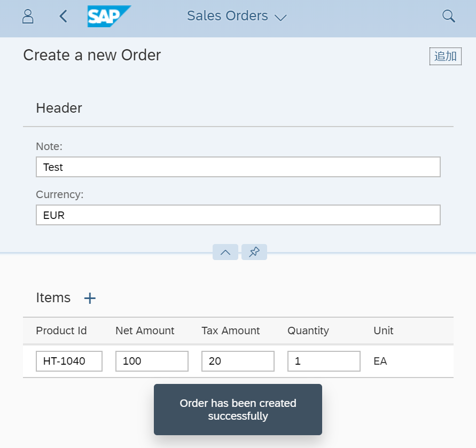Click the Tax Amount input
This screenshot has width=476, height=448.
(x=238, y=361)
